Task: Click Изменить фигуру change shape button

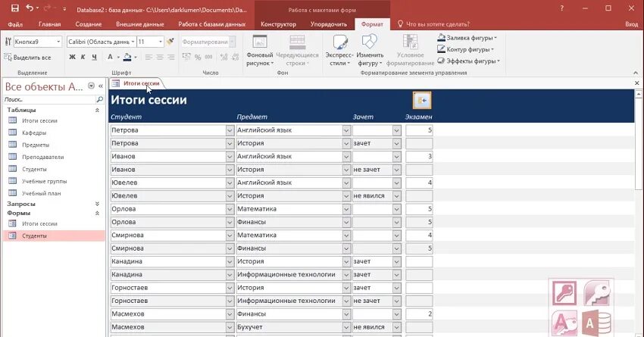Action: pos(370,51)
